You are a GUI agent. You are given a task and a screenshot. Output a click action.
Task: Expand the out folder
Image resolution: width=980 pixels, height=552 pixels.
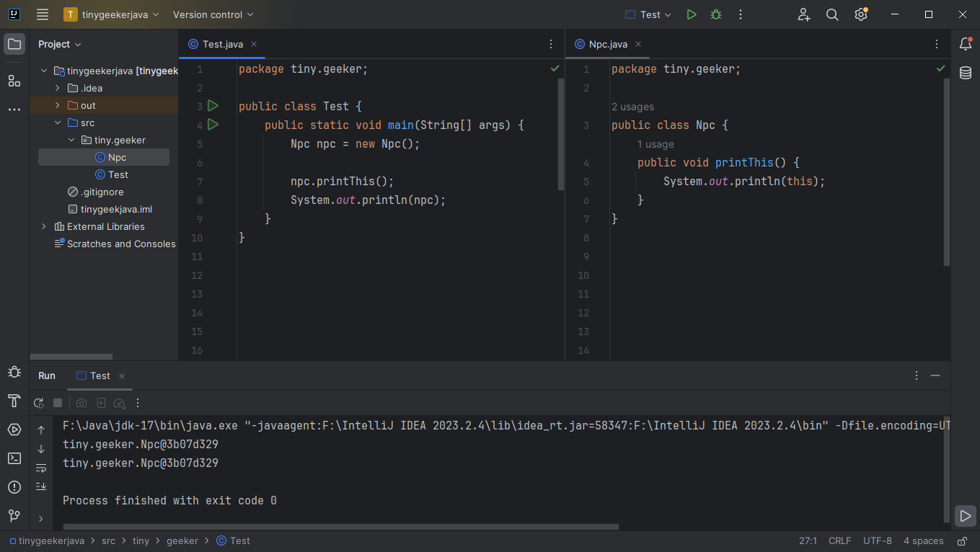(x=58, y=105)
